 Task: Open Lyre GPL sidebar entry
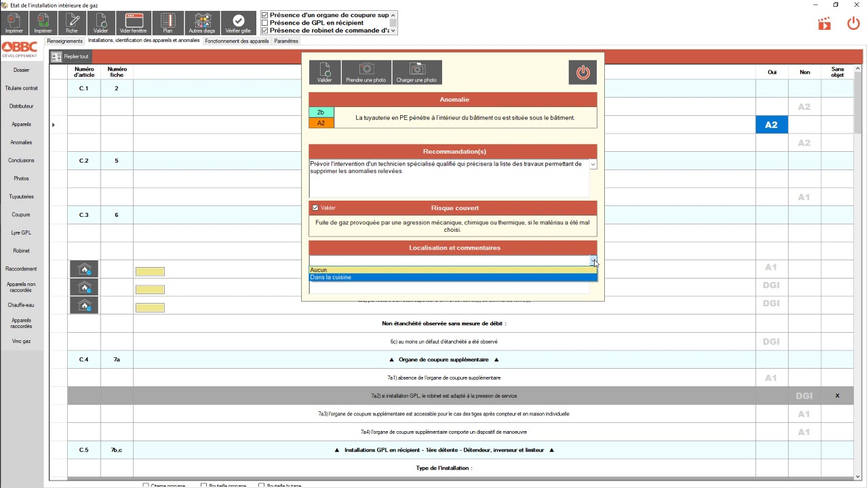(x=21, y=232)
